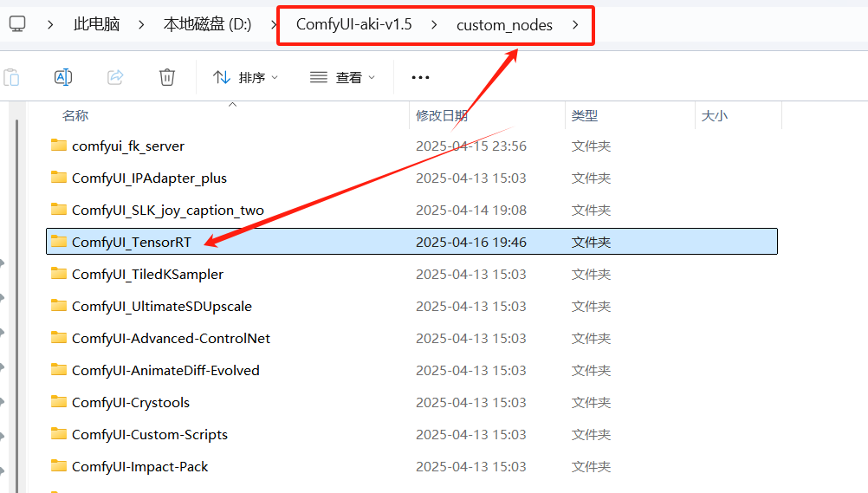Click folder icon of ComfyUI-Crystools
This screenshot has width=868, height=493.
click(59, 402)
